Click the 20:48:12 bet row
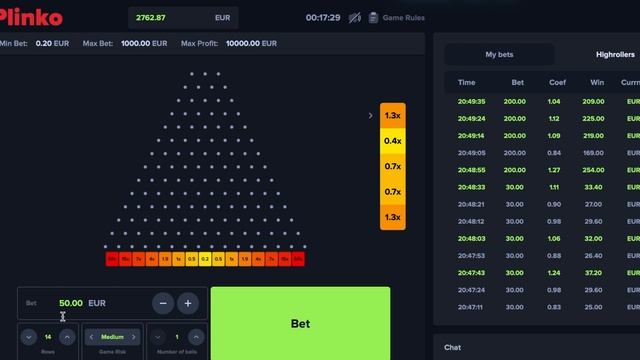Image resolution: width=640 pixels, height=360 pixels. [x=542, y=221]
